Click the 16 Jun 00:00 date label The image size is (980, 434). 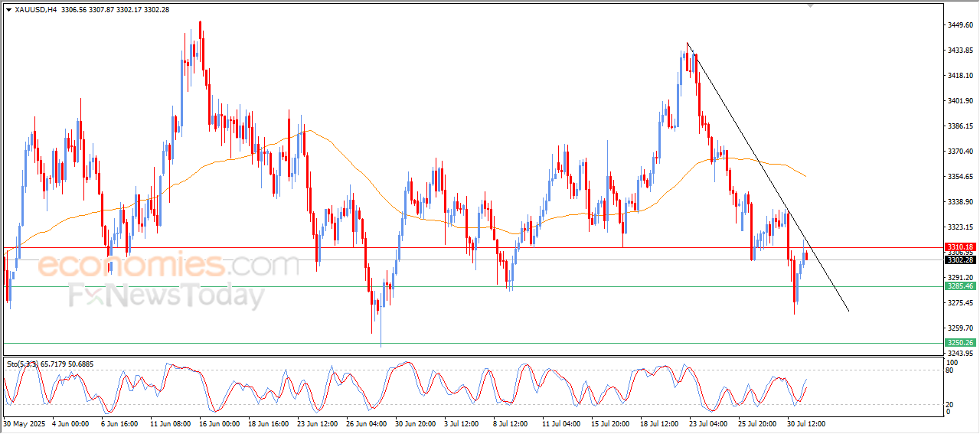218,423
